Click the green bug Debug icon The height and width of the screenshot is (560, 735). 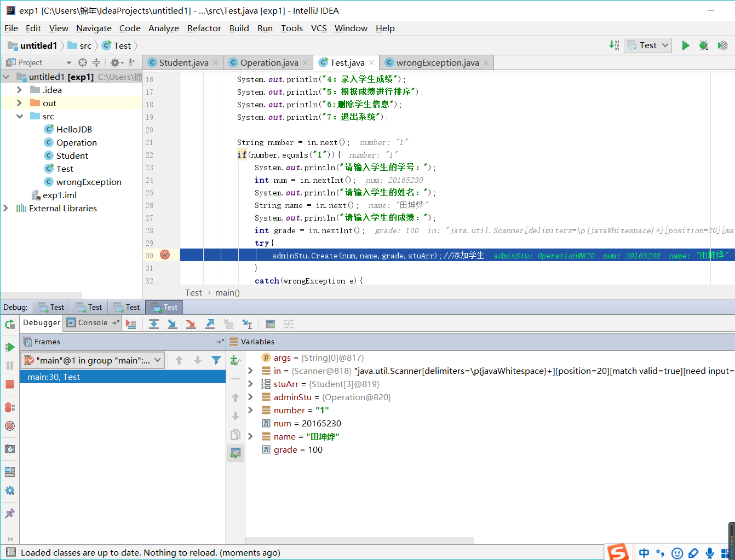704,45
